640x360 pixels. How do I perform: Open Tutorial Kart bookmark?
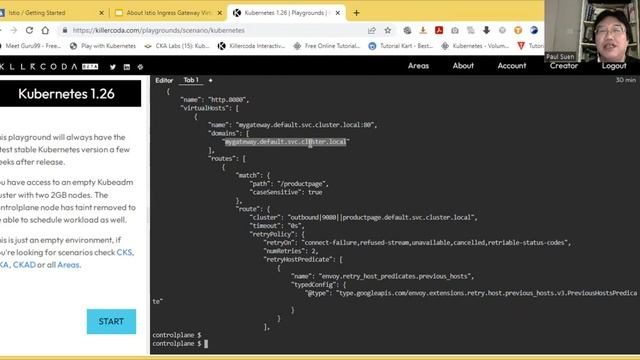coord(401,46)
